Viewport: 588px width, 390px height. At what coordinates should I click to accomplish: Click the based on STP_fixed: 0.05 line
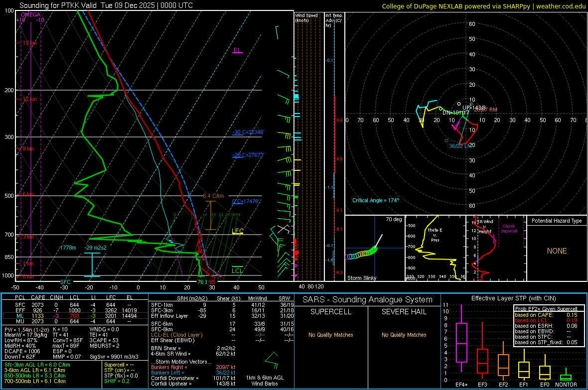[x=546, y=342]
